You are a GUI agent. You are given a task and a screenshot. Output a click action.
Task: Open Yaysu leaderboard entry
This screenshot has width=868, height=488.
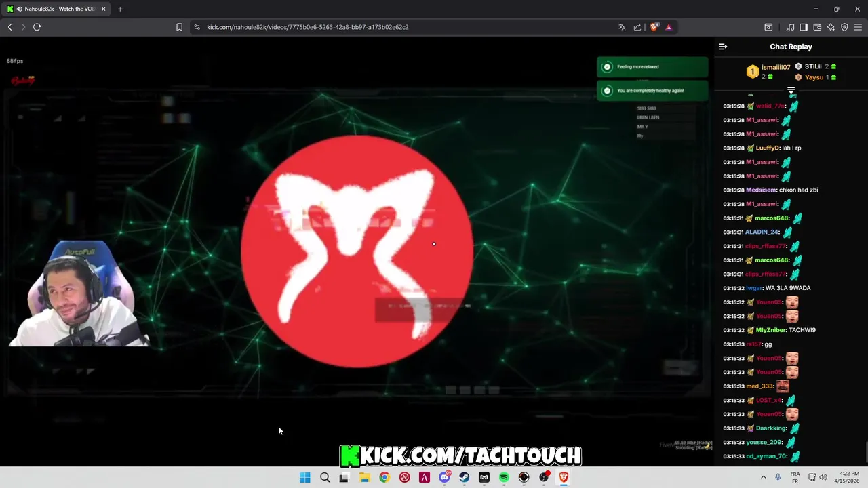[x=815, y=77]
